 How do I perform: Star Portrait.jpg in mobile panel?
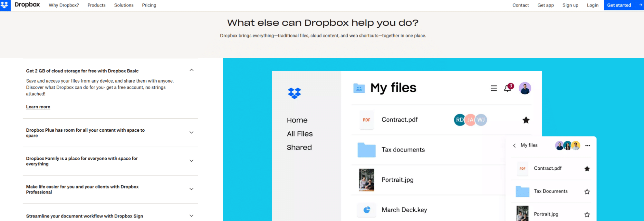click(587, 215)
